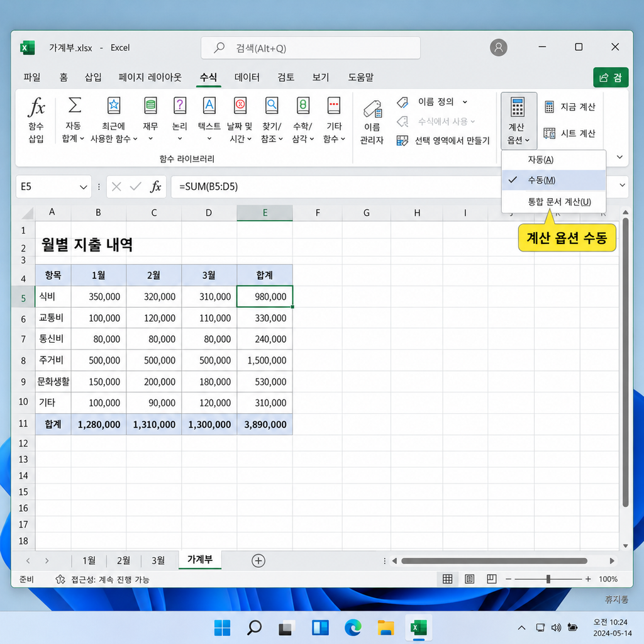Open Math & Trig (수학/삼각) functions

click(303, 120)
